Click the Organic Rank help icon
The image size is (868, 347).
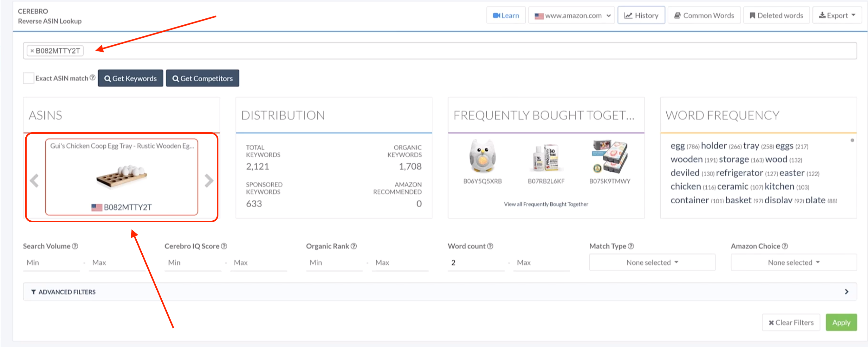click(x=353, y=246)
